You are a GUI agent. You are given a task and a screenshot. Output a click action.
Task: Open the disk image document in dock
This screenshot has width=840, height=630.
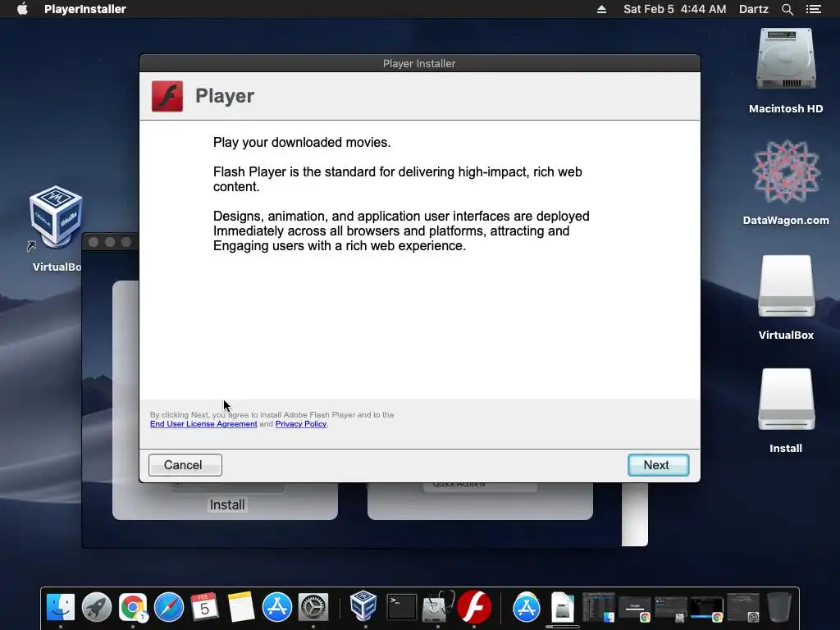pyautogui.click(x=563, y=608)
